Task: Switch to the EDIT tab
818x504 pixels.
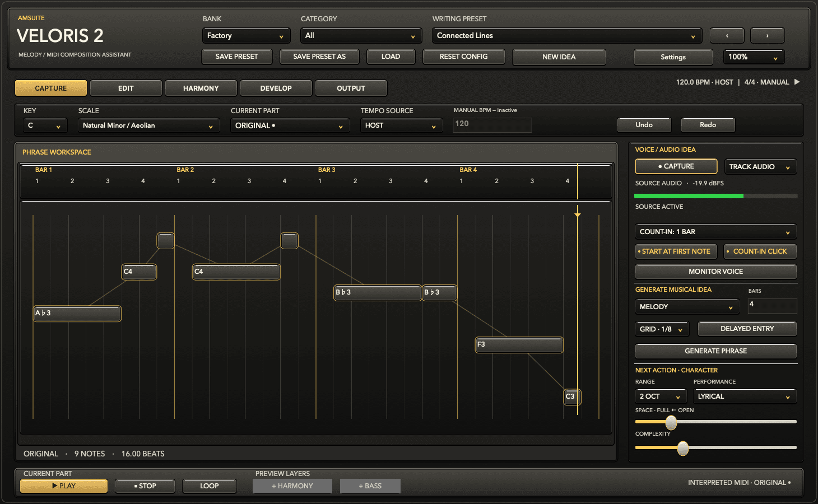Action: [126, 88]
